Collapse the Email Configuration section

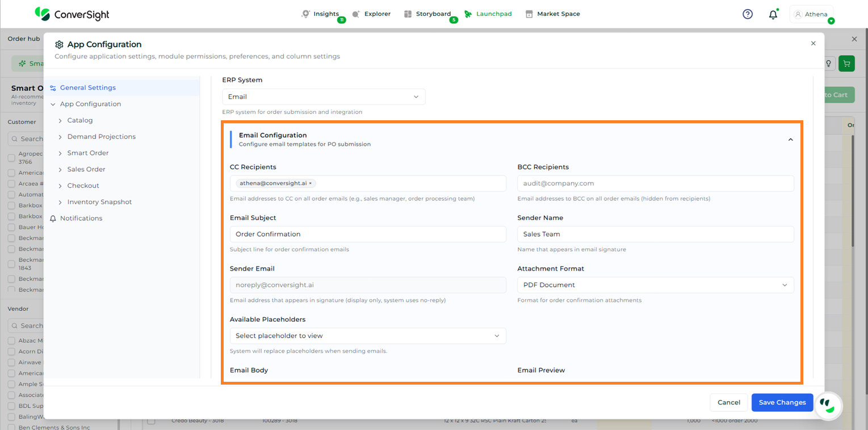(790, 140)
